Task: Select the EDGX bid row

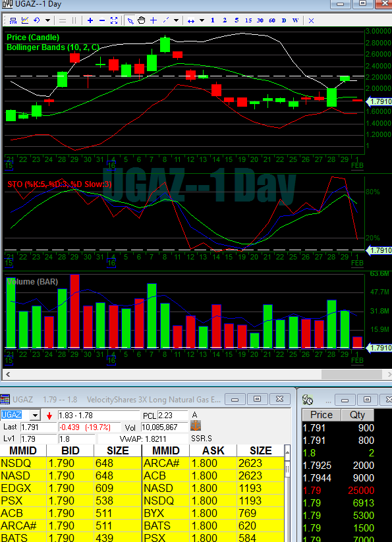Action: (71, 488)
